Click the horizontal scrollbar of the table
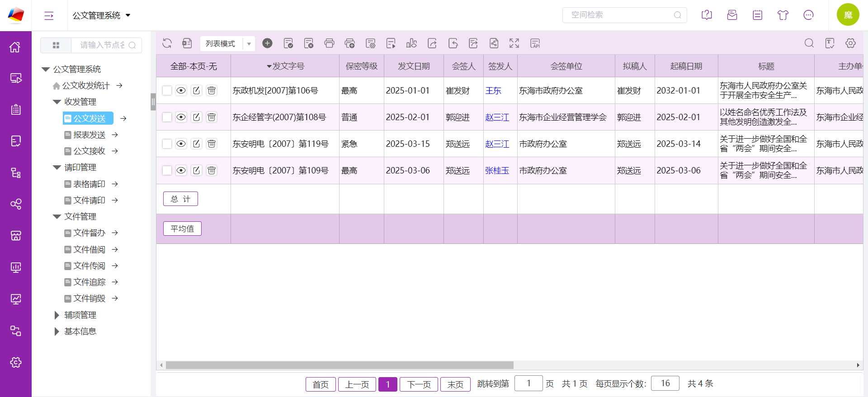Image resolution: width=868 pixels, height=397 pixels. 340,365
